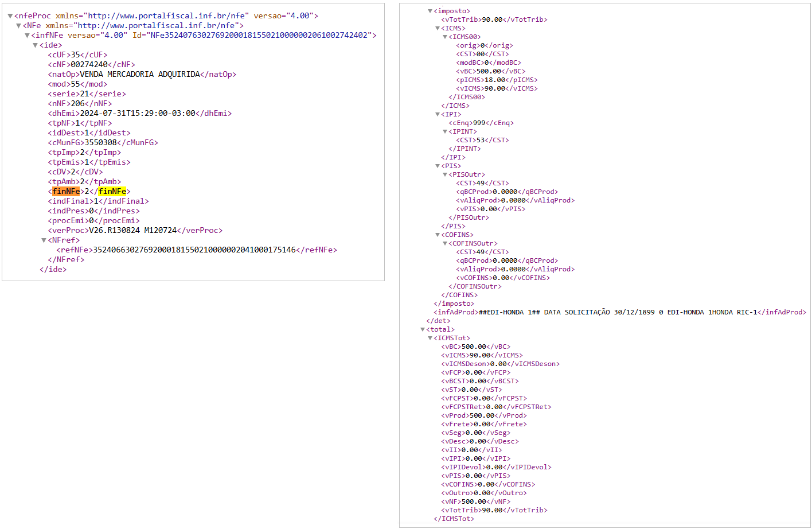Image resolution: width=812 pixels, height=529 pixels.
Task: Collapse the COFINS node
Action: [x=438, y=235]
